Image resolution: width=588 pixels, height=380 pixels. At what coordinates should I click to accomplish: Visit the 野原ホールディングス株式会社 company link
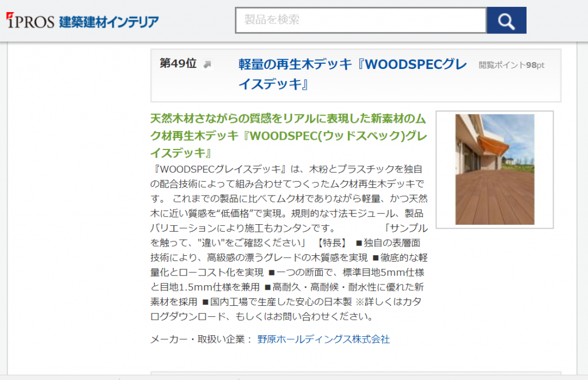(323, 339)
